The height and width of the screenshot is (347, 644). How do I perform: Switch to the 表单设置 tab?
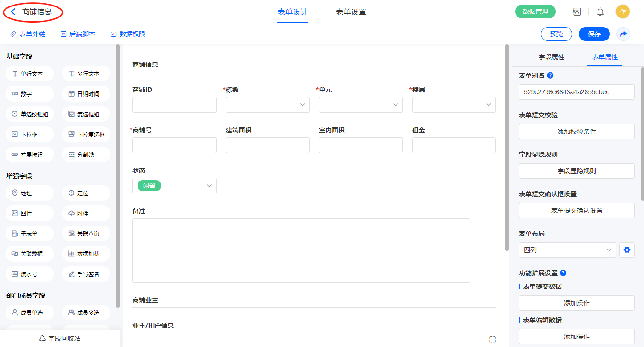[x=351, y=12]
